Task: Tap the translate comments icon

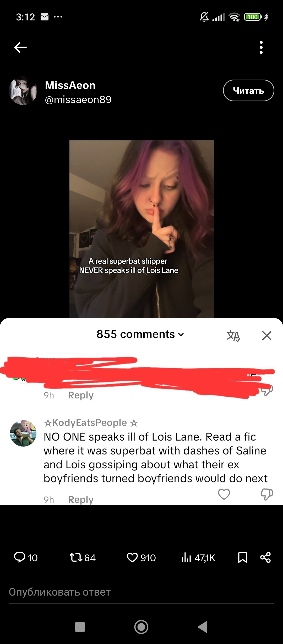Action: [x=233, y=336]
